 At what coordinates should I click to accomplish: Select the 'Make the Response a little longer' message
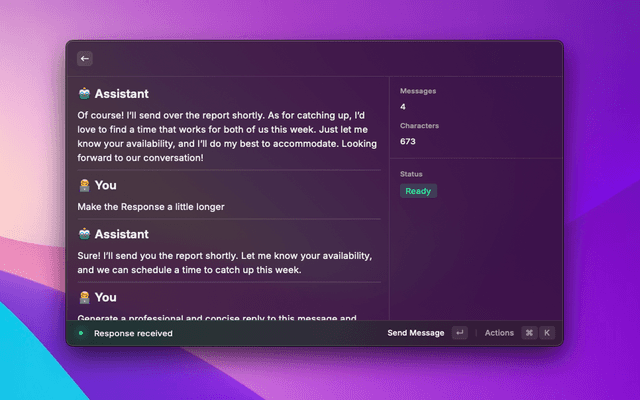click(x=150, y=207)
